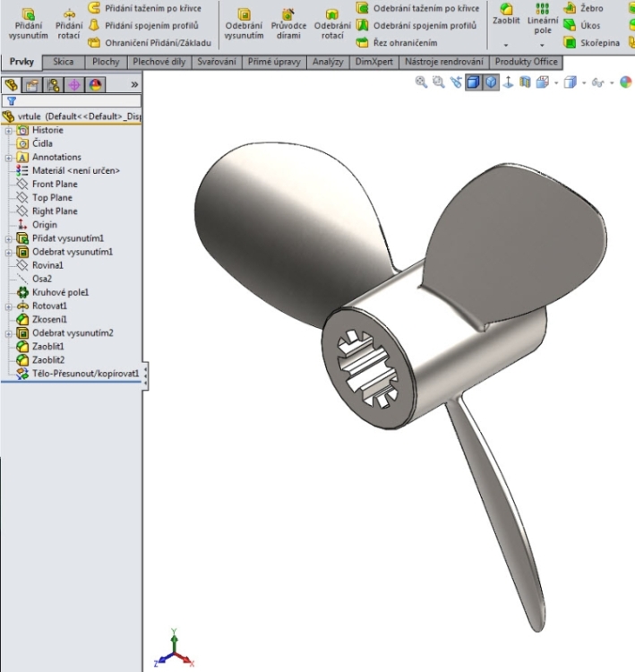The width and height of the screenshot is (635, 672).
Task: Select the Odebrání rotací revolved cut tool
Action: [x=332, y=24]
